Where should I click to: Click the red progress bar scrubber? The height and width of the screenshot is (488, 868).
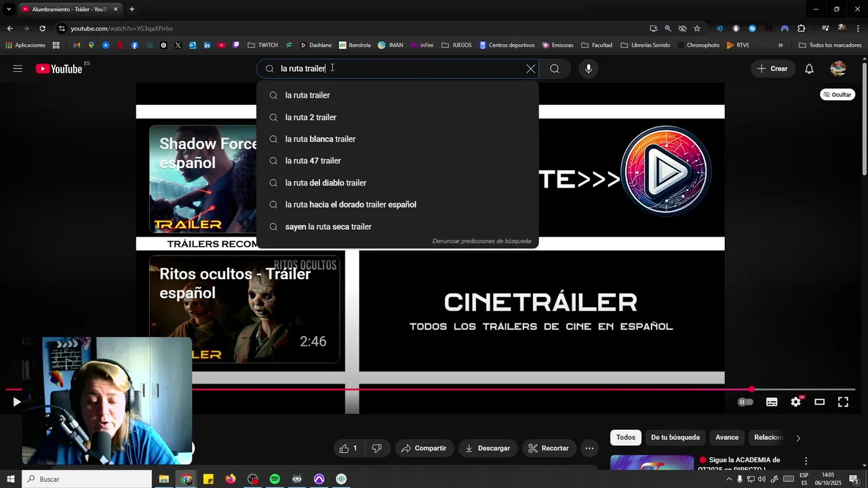pos(751,389)
